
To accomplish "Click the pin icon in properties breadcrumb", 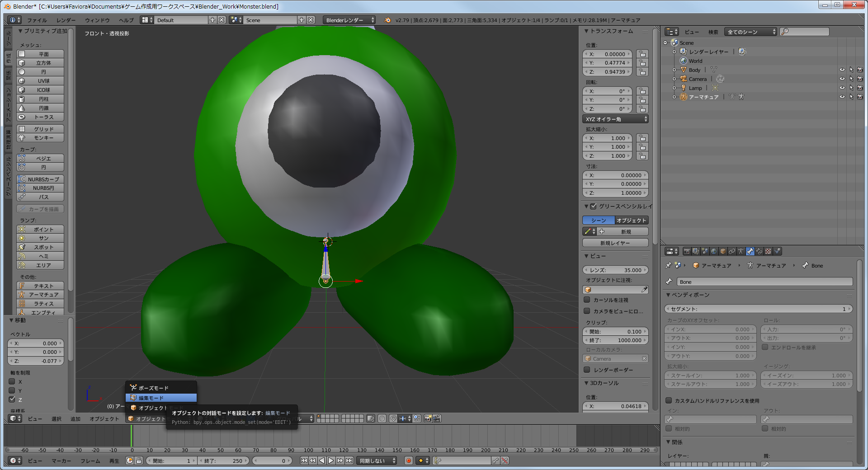I will tap(668, 265).
